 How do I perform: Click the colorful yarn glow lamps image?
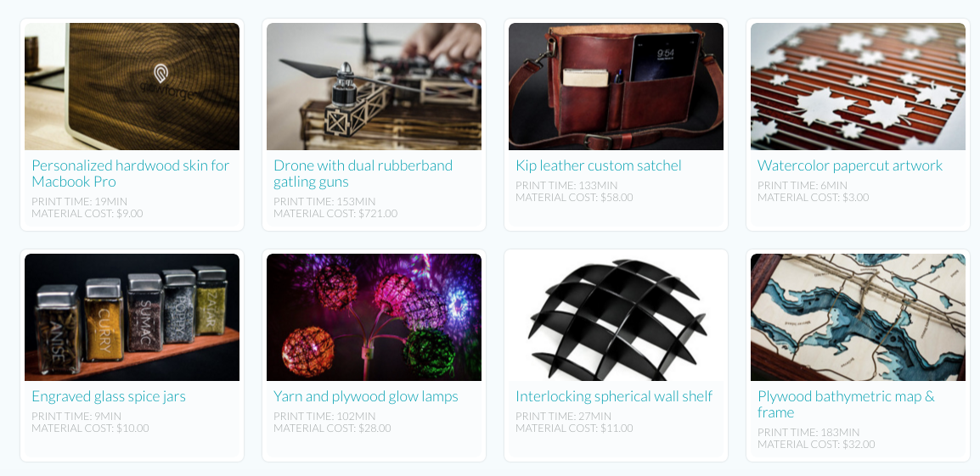(x=374, y=317)
